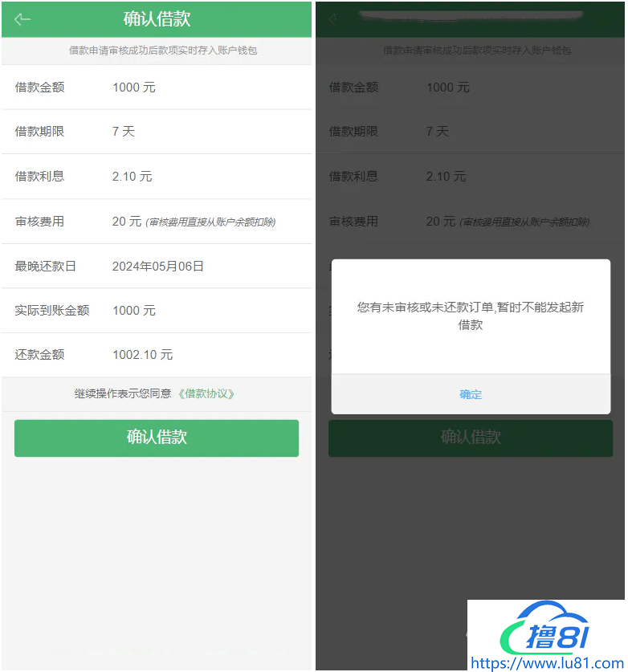Click the italic note 审核费用直接从账户余额扣除 on the undimmed screen

[x=210, y=222]
